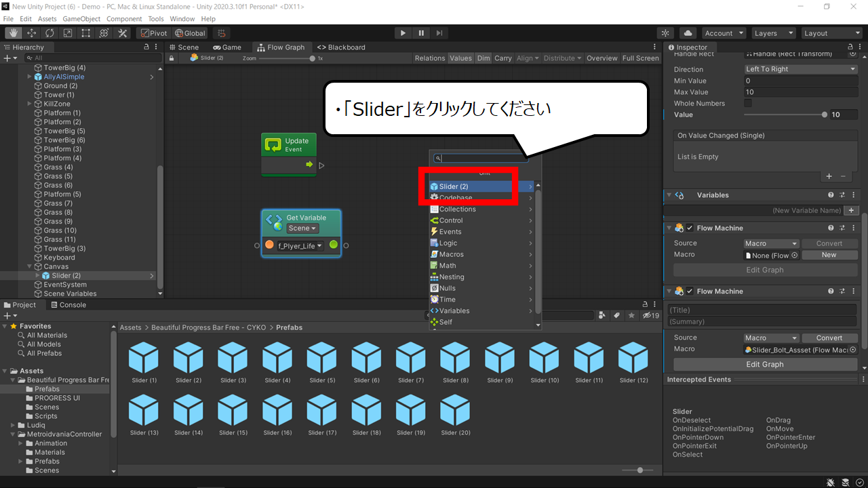Click Max Value input field

tap(801, 92)
